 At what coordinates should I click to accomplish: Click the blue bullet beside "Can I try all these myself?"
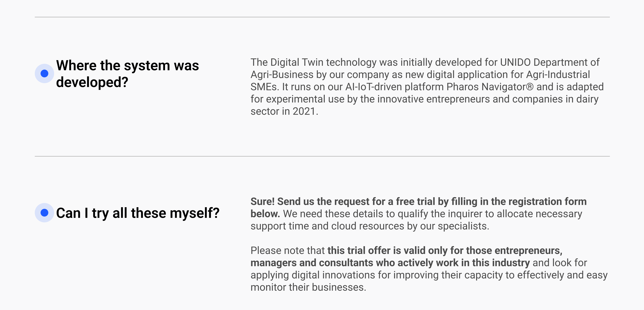click(x=44, y=213)
